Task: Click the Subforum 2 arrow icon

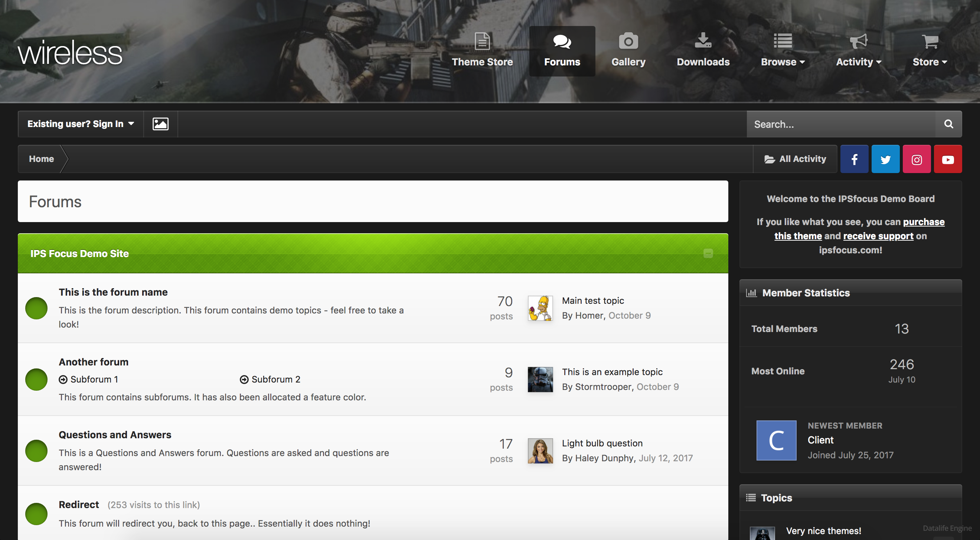Action: click(x=244, y=380)
